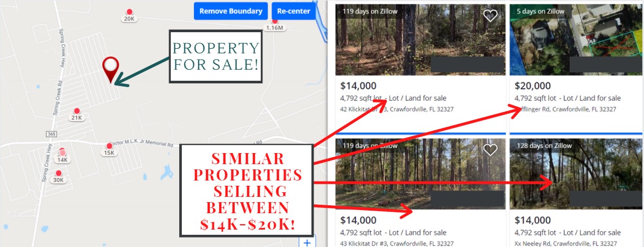Open the 43 Klickitat Dr #3 address link
Viewport: 644px width, 247px height.
(397, 244)
